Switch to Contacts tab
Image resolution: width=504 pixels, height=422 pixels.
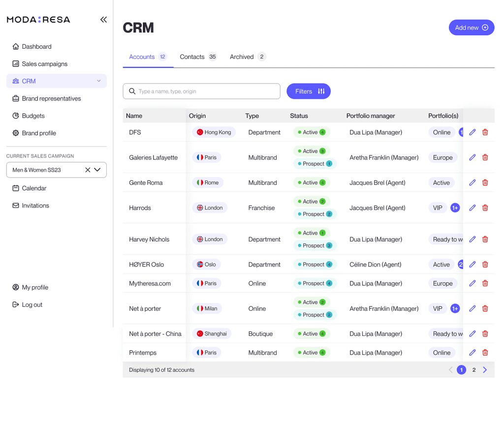pos(198,57)
